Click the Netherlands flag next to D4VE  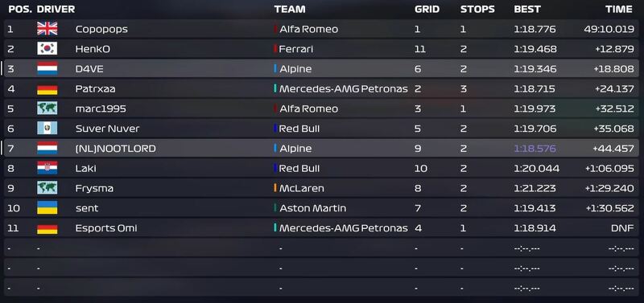pyautogui.click(x=47, y=68)
